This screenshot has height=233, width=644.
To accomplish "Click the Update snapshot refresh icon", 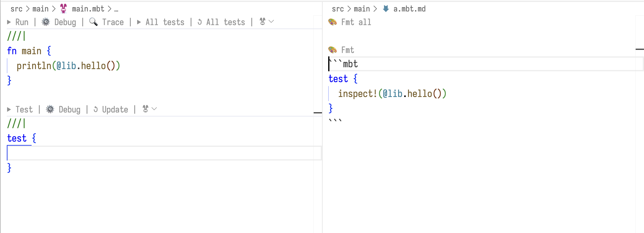I will [96, 110].
